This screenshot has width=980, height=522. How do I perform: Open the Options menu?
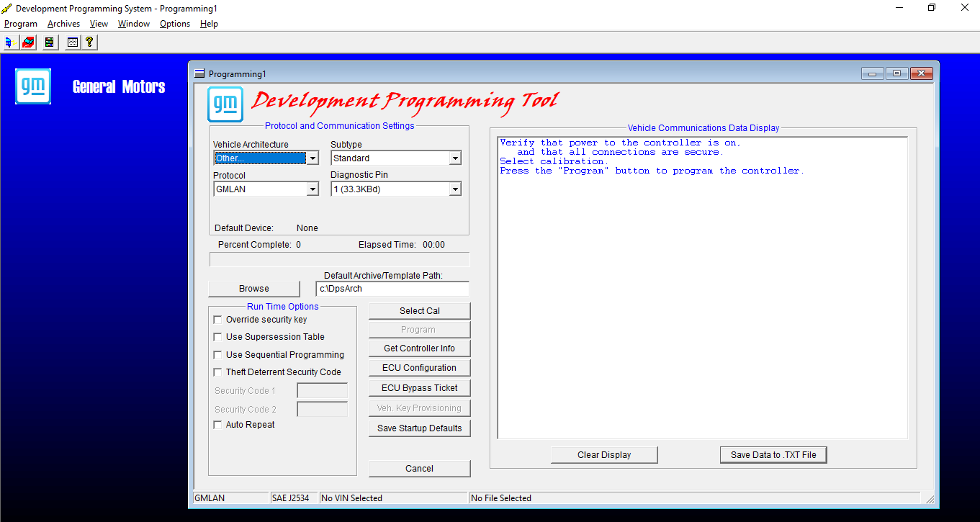pyautogui.click(x=175, y=24)
